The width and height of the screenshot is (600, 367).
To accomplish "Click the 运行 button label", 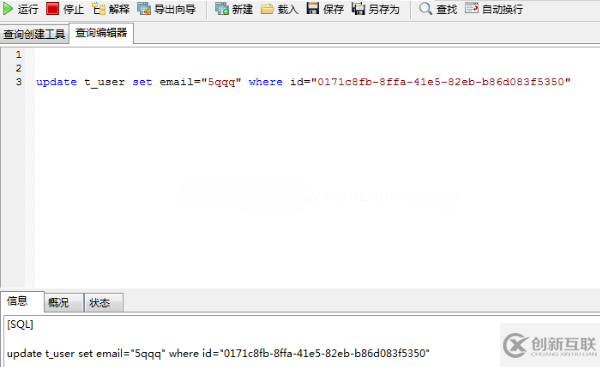I will (x=28, y=9).
